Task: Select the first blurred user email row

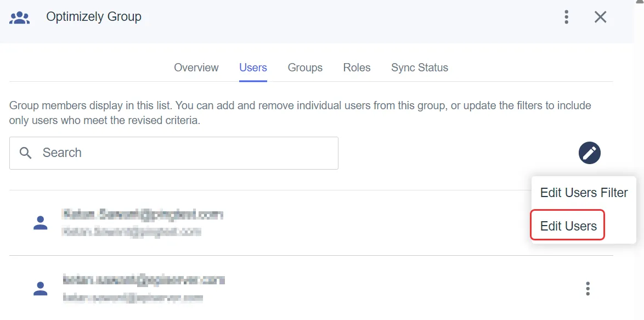Action: point(311,223)
